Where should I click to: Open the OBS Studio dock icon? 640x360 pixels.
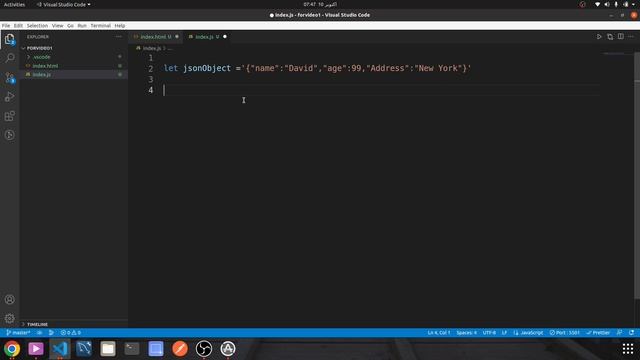[204, 349]
